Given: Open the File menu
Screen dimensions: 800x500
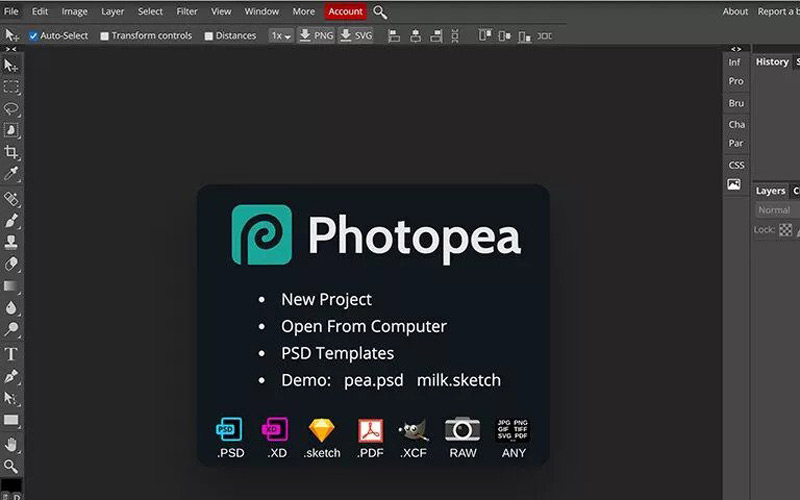Looking at the screenshot, I should coord(11,11).
